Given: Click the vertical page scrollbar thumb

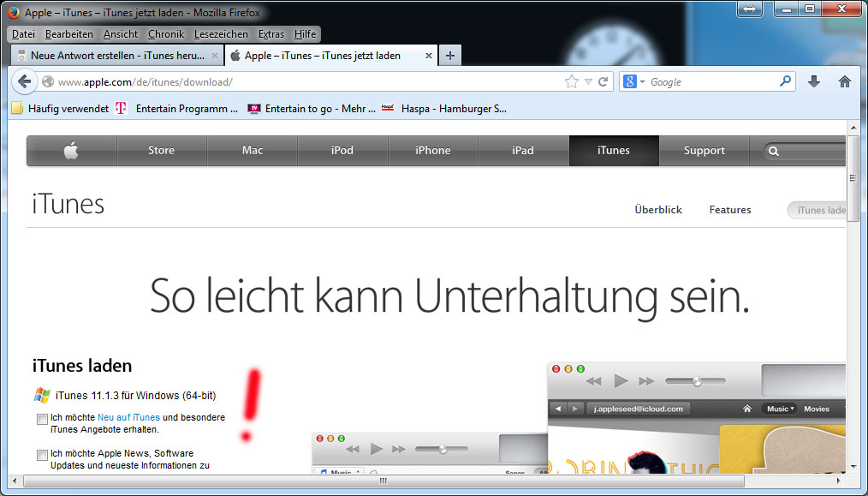Looking at the screenshot, I should [853, 178].
